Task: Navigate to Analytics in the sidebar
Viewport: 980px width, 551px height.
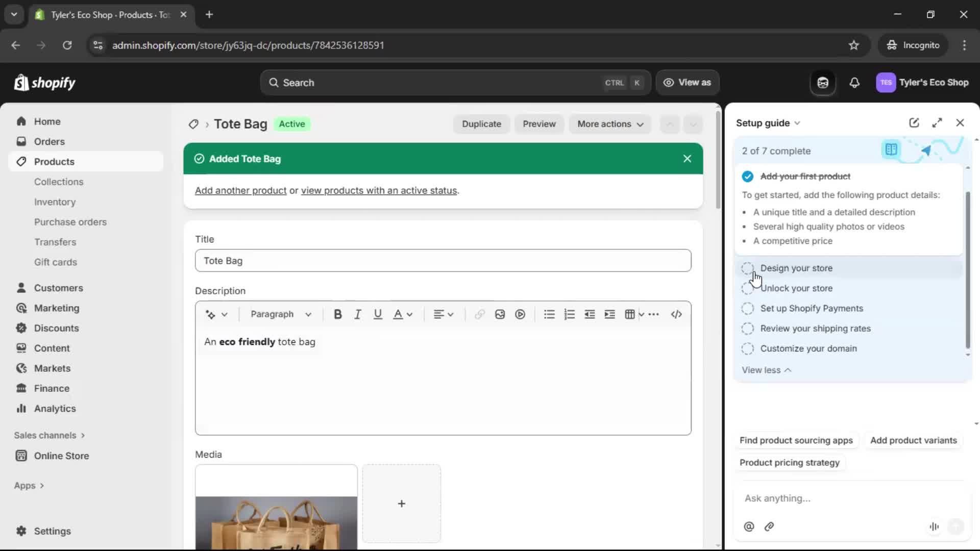Action: tap(54, 408)
